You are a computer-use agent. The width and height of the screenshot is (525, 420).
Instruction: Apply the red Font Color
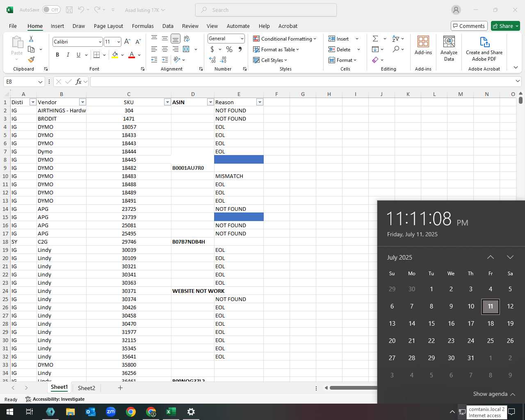pos(132,55)
